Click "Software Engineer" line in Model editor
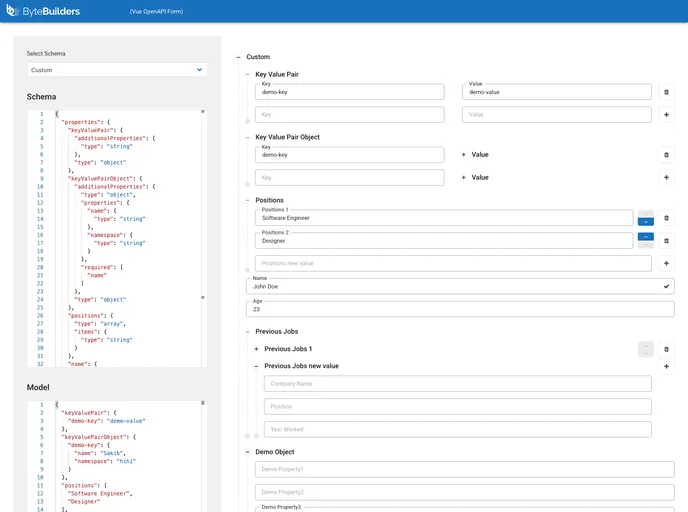 coord(100,494)
